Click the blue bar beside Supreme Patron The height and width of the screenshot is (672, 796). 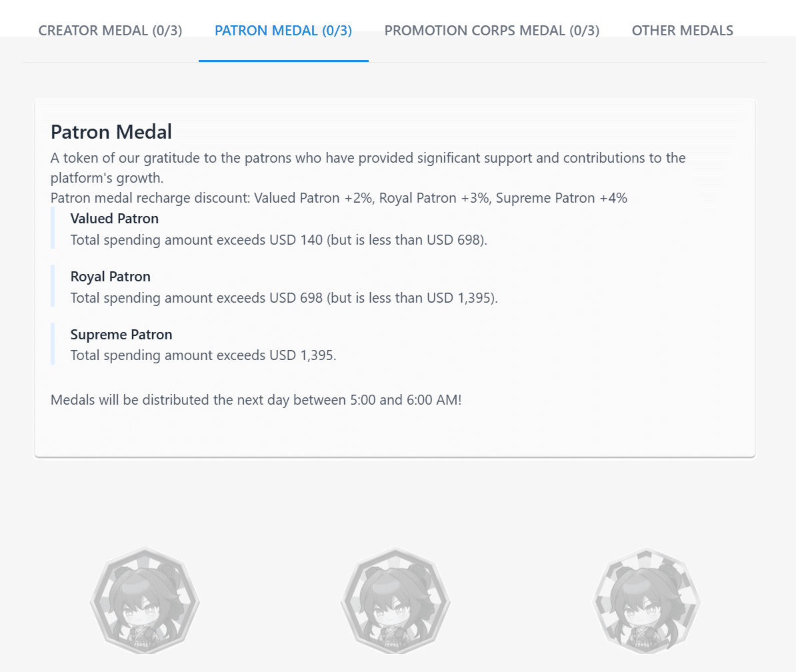click(x=53, y=344)
